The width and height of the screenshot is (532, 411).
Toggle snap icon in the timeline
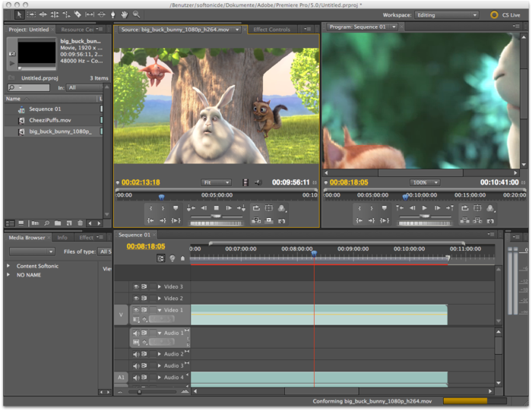(x=161, y=258)
